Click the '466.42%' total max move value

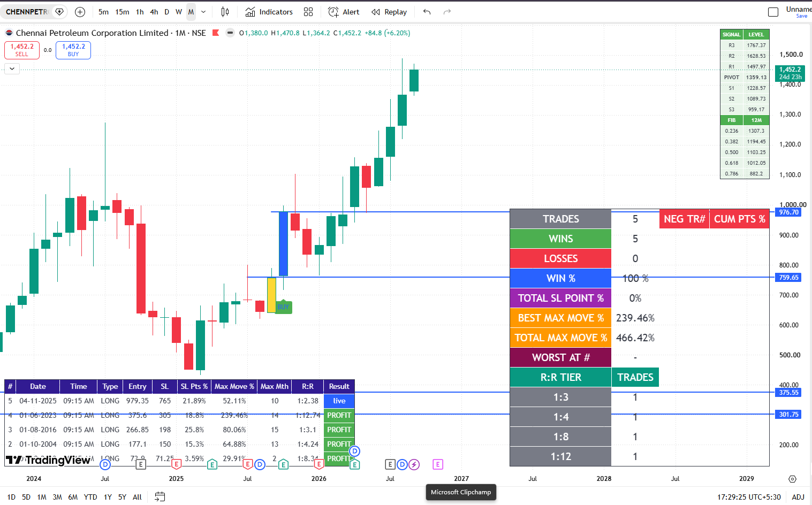[x=635, y=338]
